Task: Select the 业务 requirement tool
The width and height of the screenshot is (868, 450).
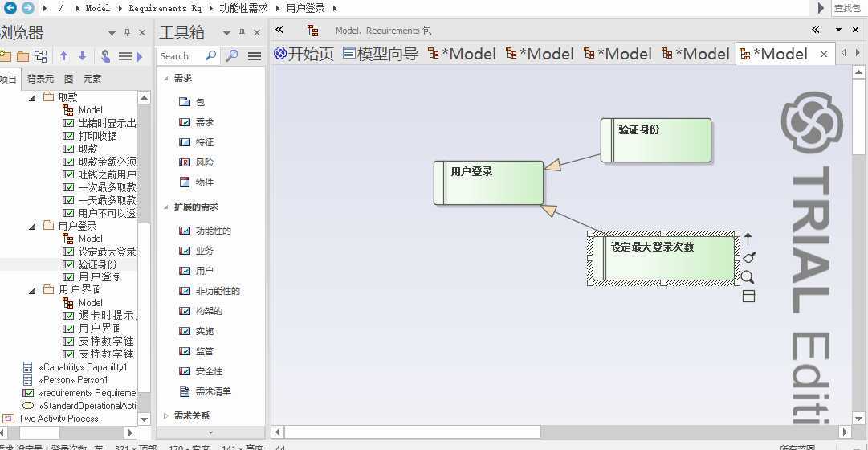Action: 197,251
